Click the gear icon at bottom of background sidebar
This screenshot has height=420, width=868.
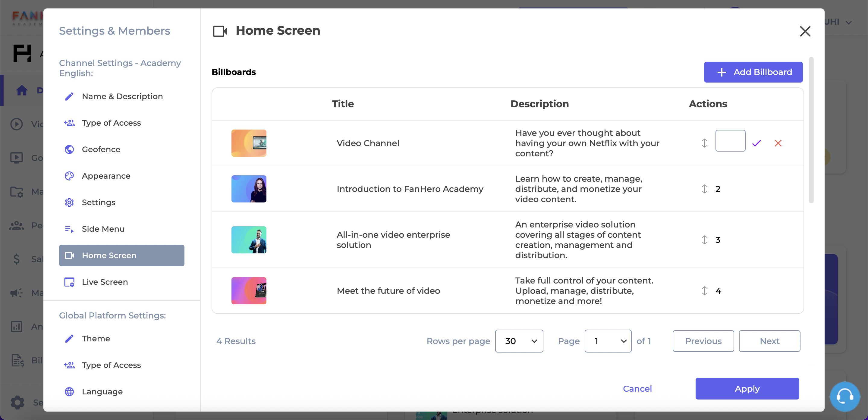click(x=17, y=402)
